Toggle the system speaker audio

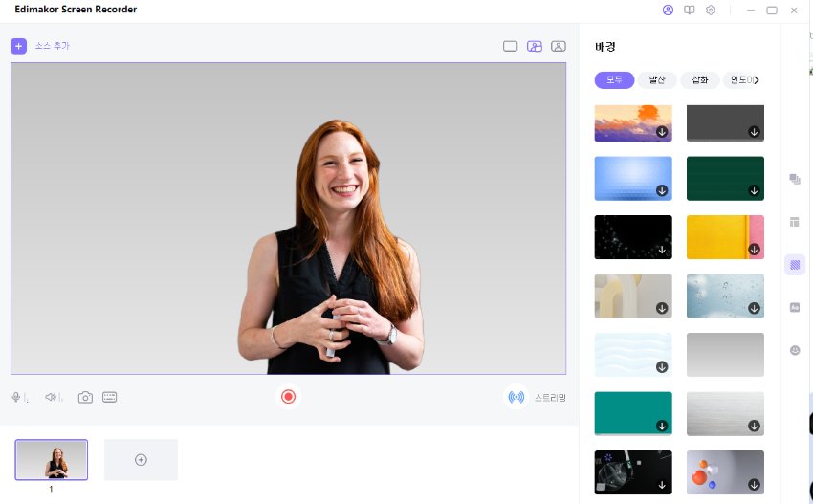click(x=52, y=397)
